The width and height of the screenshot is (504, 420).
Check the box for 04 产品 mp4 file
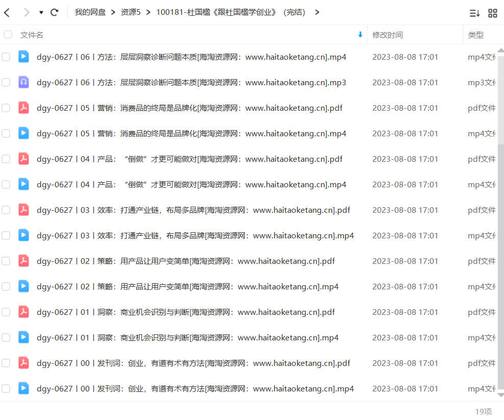point(6,184)
